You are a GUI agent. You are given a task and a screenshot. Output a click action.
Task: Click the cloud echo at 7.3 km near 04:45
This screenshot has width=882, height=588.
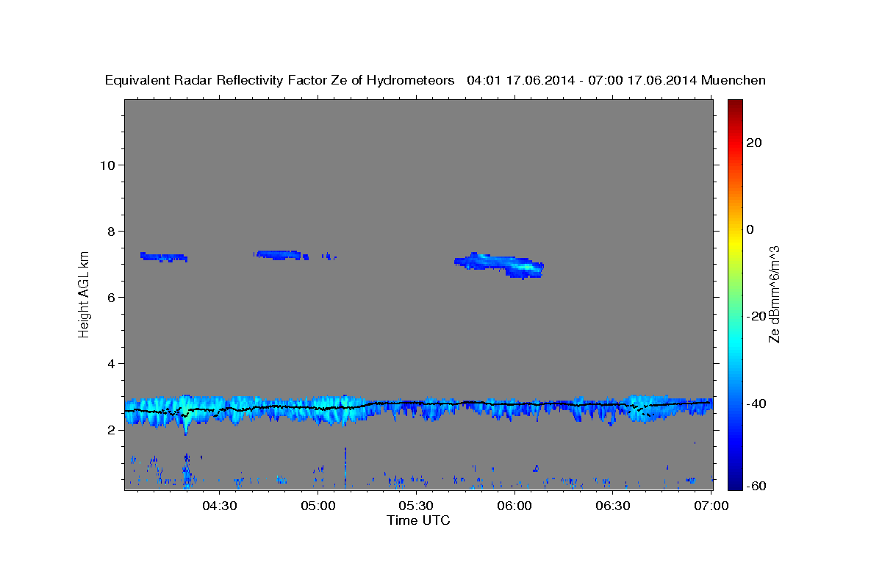[280, 255]
